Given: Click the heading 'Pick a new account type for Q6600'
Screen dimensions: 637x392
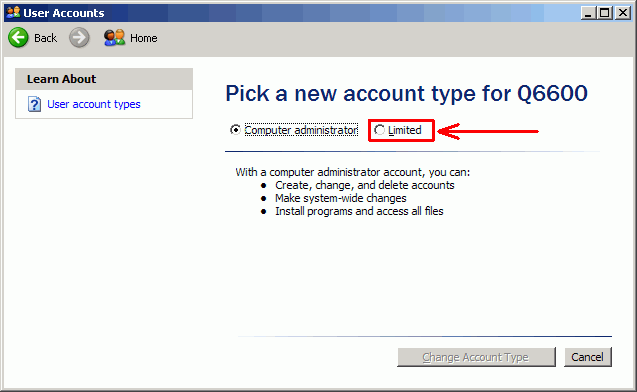Looking at the screenshot, I should coord(407,94).
